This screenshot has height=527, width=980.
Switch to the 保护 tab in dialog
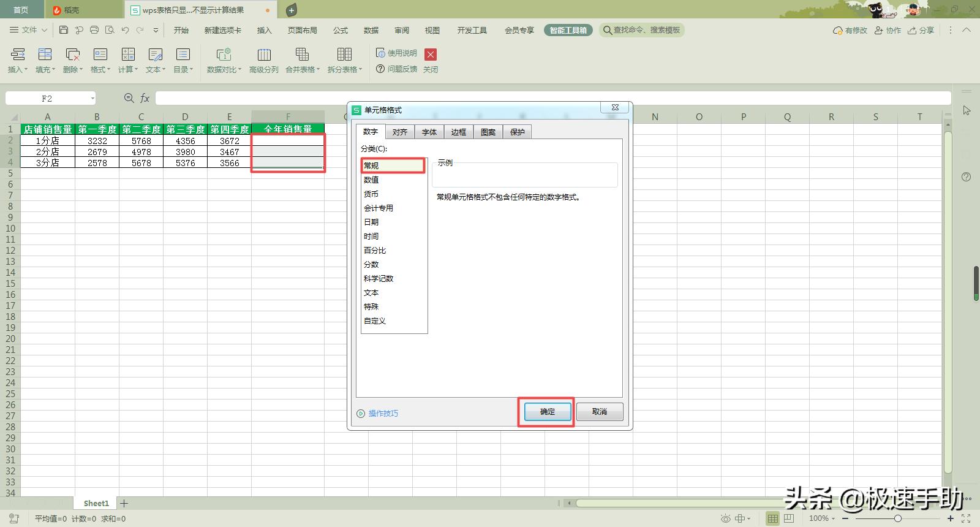518,132
